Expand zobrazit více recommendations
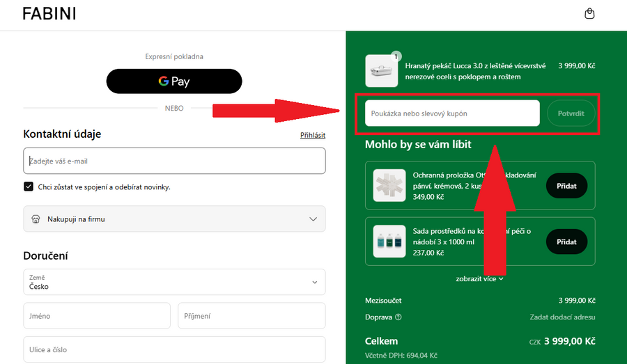 479,278
